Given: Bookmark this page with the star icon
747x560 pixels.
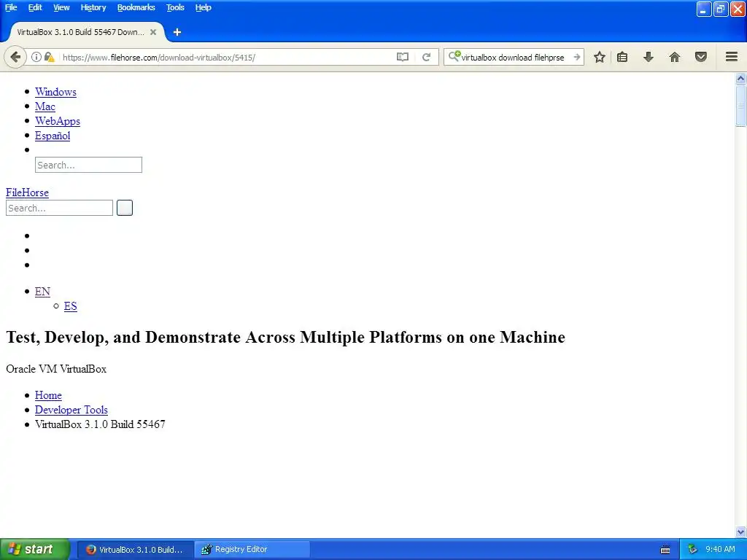Looking at the screenshot, I should [600, 57].
